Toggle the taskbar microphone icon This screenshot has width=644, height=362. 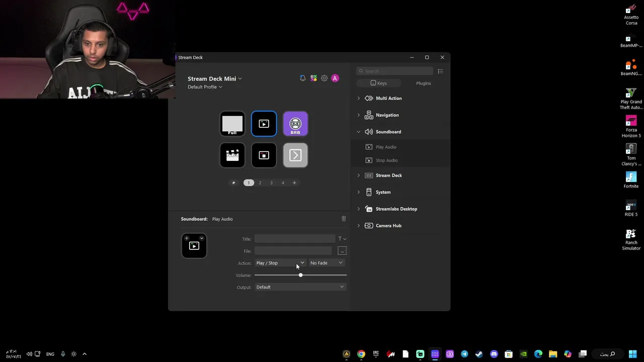pos(63,354)
